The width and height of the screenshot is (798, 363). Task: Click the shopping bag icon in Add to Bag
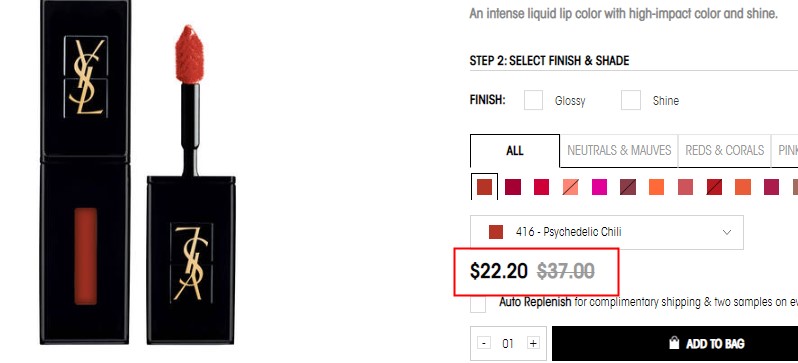click(x=674, y=343)
